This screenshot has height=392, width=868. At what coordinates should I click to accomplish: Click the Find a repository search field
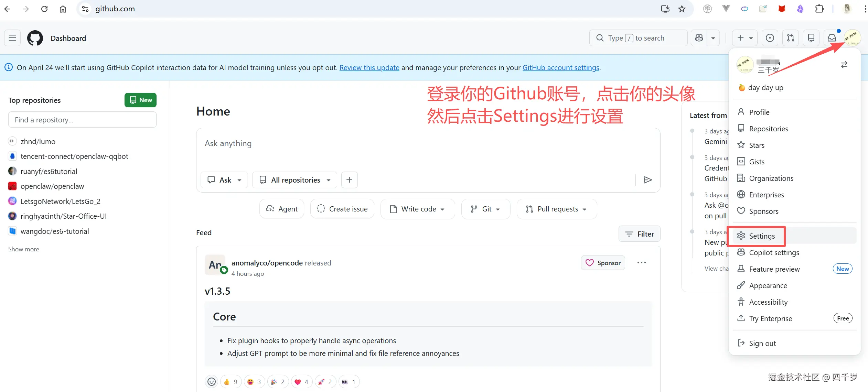(82, 119)
